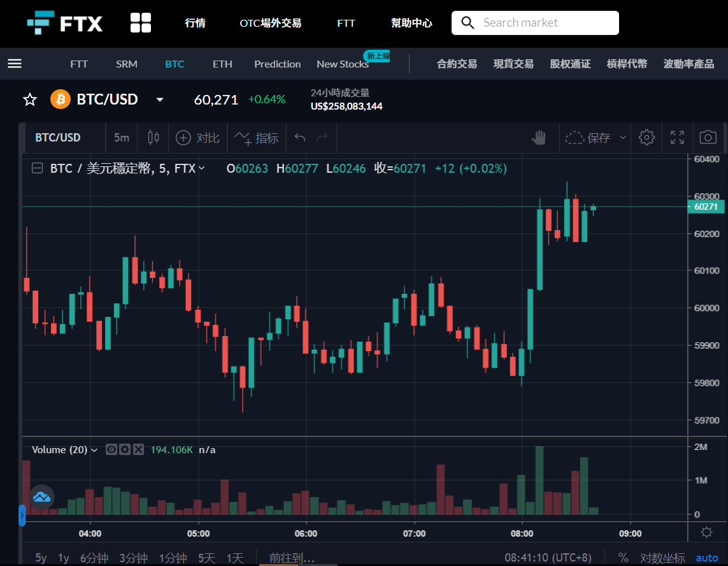Toggle Volume indicator visibility eye
This screenshot has width=728, height=566.
point(111,449)
